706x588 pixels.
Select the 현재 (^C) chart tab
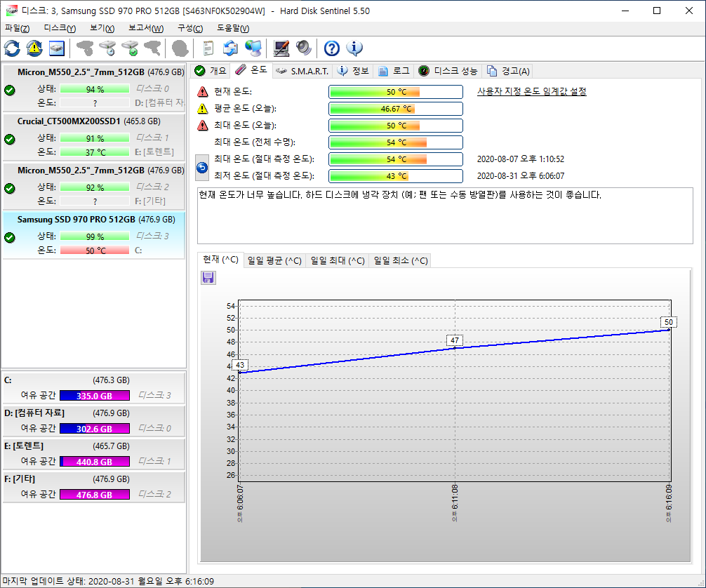(x=220, y=260)
